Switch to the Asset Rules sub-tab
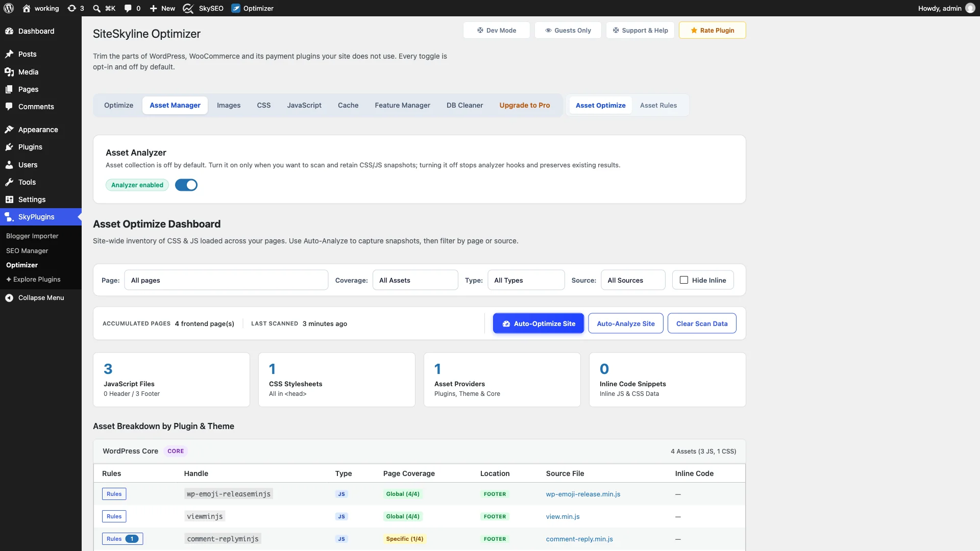This screenshot has width=980, height=551. tap(658, 106)
